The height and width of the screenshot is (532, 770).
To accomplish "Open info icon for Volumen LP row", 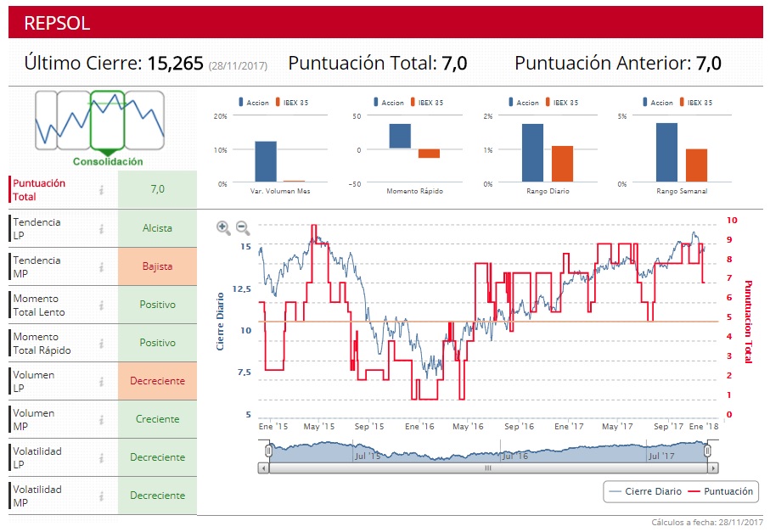I will (102, 381).
